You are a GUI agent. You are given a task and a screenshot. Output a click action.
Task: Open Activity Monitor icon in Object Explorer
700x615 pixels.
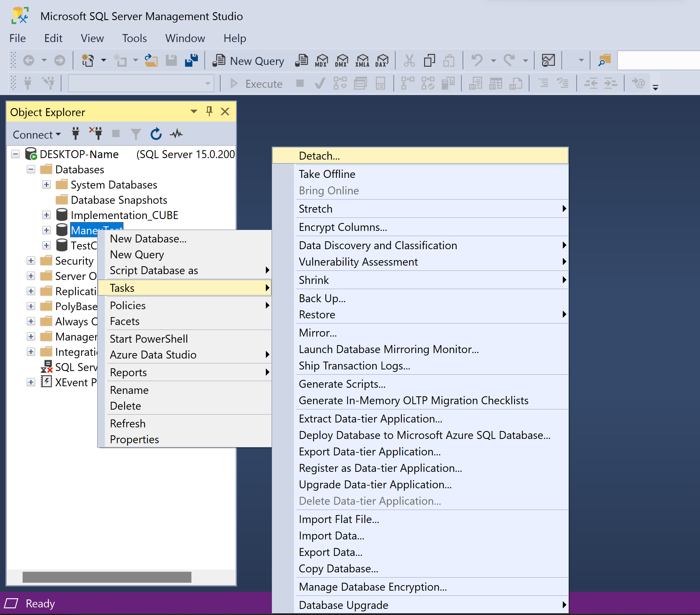pos(176,134)
